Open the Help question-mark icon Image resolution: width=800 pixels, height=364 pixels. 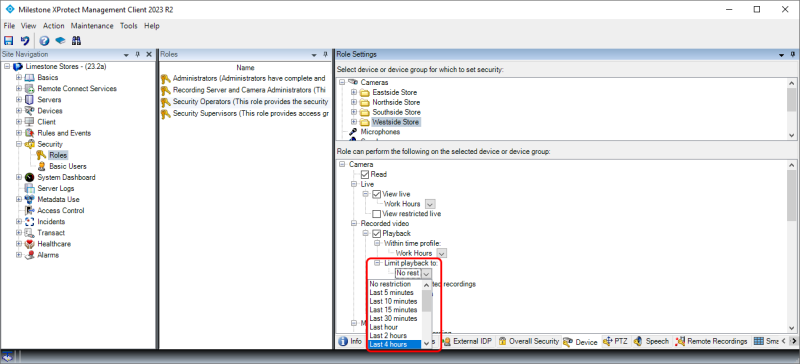pyautogui.click(x=44, y=41)
